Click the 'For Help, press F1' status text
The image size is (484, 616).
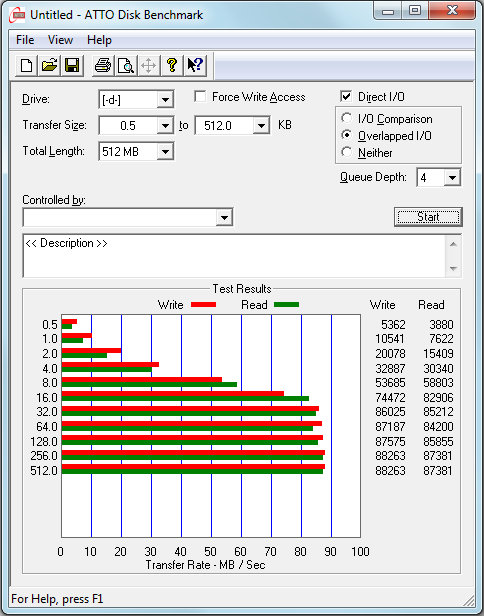(x=57, y=599)
